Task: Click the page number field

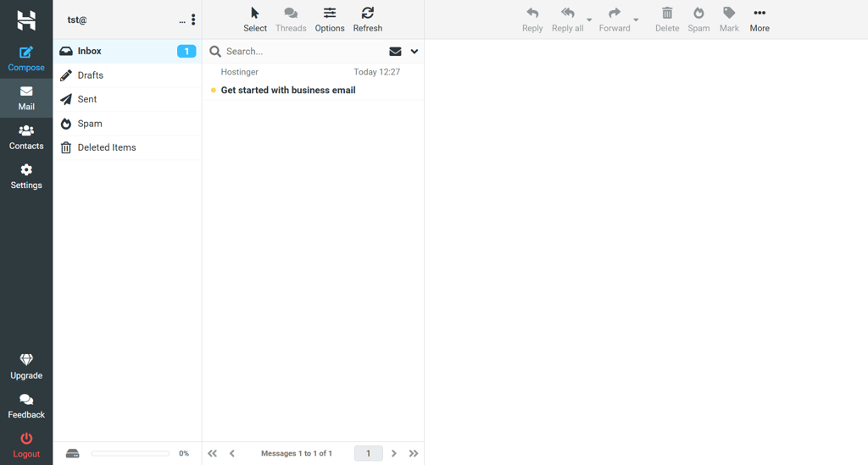Action: coord(368,453)
